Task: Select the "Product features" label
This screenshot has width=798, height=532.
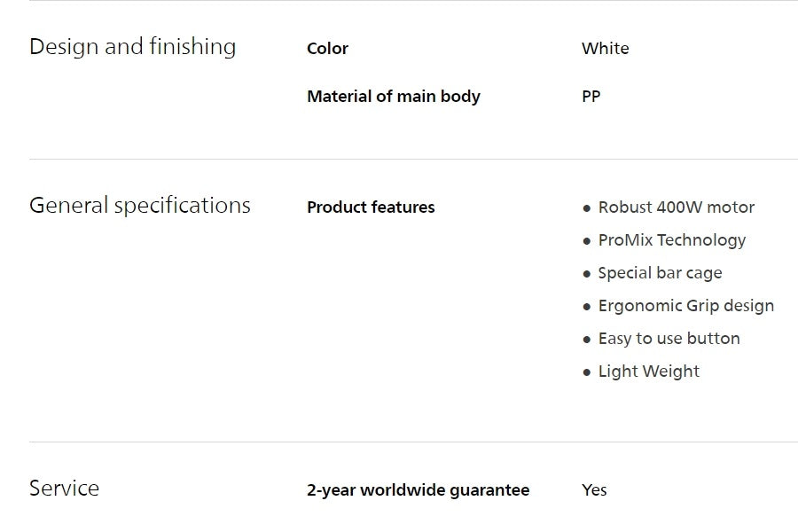Action: (x=371, y=207)
